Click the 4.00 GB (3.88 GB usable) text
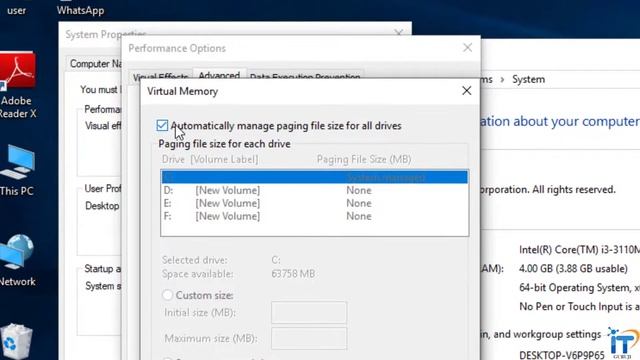This screenshot has width=640, height=360. [x=573, y=269]
